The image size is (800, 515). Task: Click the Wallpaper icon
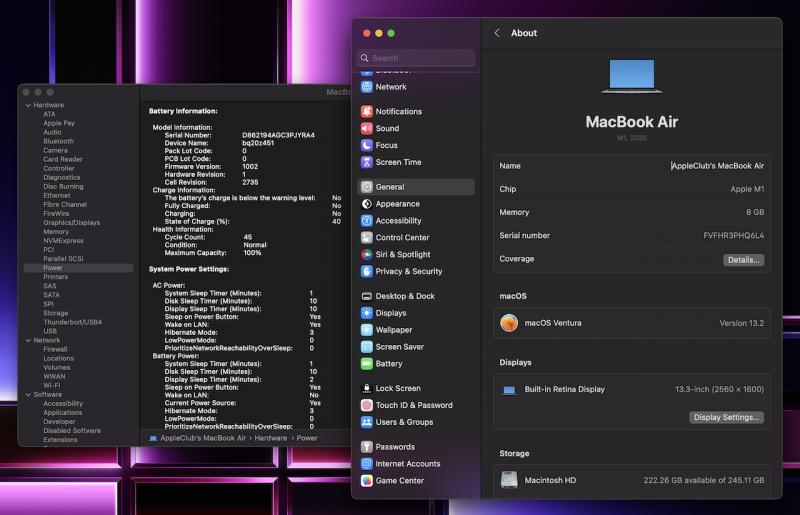(366, 330)
